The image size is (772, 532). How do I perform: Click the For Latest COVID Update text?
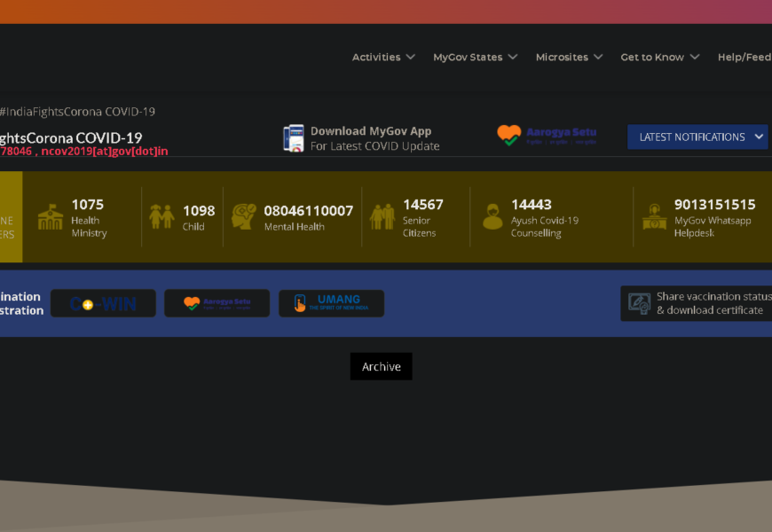pyautogui.click(x=374, y=146)
